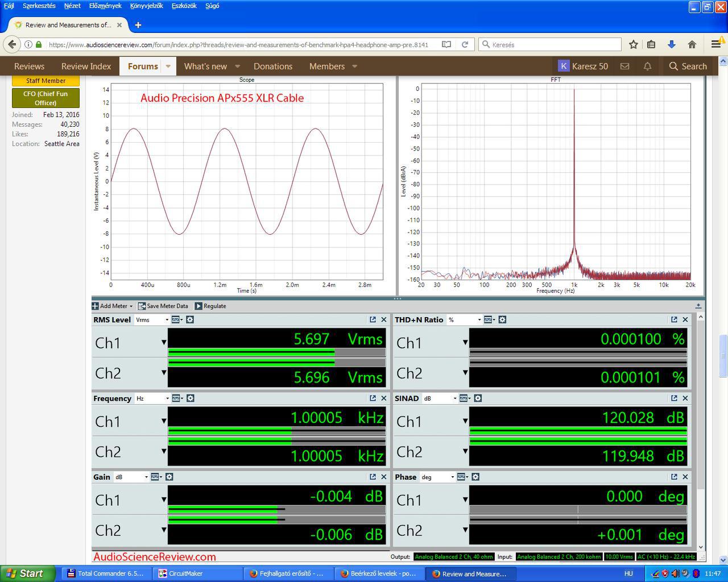Open the Members nav item
This screenshot has width=728, height=582.
click(327, 66)
